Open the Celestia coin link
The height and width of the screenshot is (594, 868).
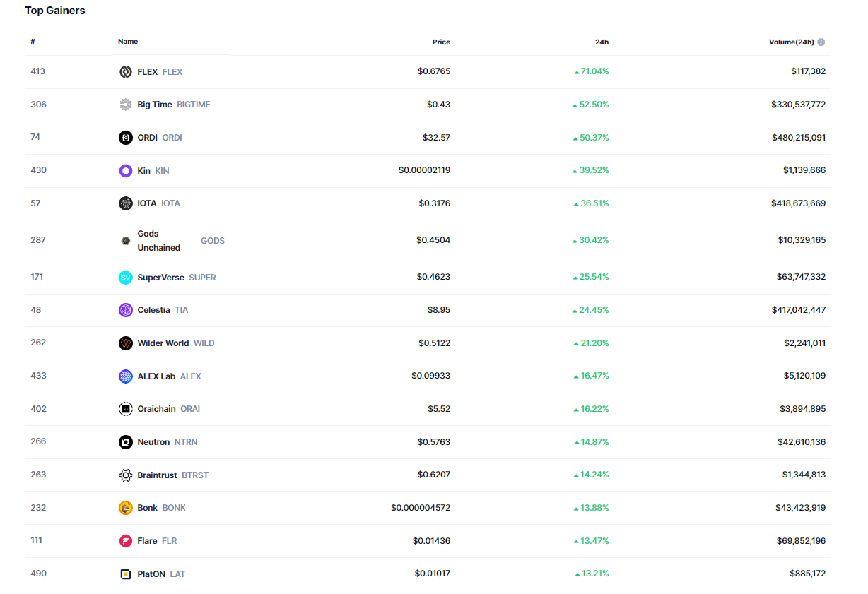(153, 310)
